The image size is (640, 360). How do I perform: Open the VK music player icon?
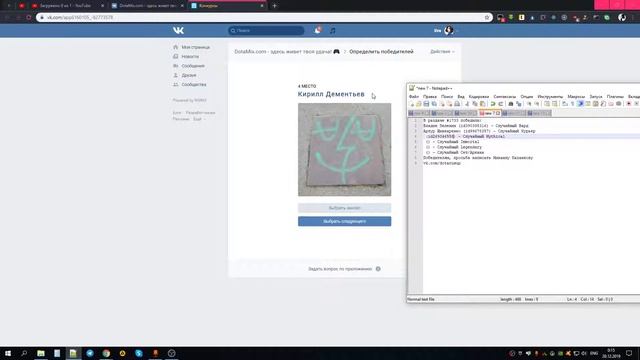click(x=333, y=30)
